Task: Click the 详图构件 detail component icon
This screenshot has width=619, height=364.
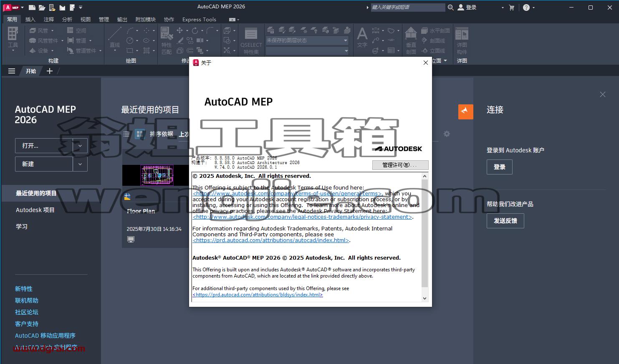Action: pyautogui.click(x=462, y=40)
